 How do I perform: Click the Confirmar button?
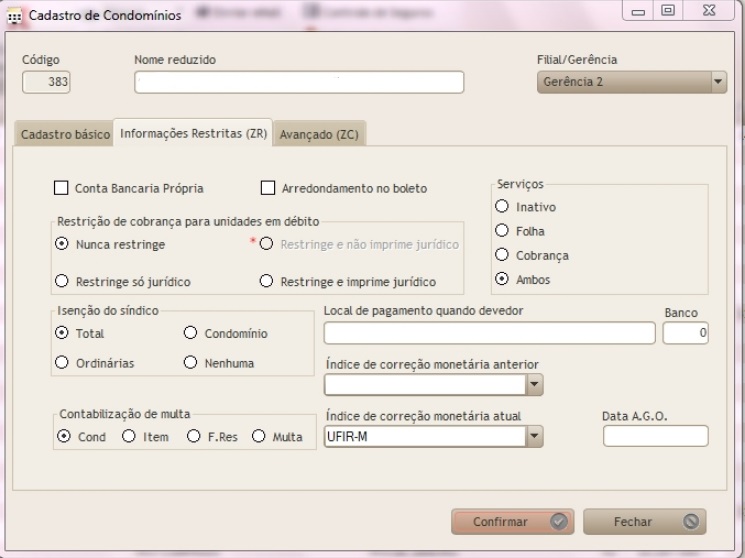point(513,521)
